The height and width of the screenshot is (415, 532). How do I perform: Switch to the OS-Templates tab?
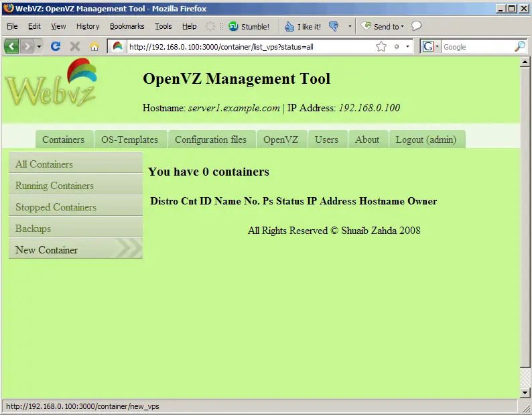point(131,139)
